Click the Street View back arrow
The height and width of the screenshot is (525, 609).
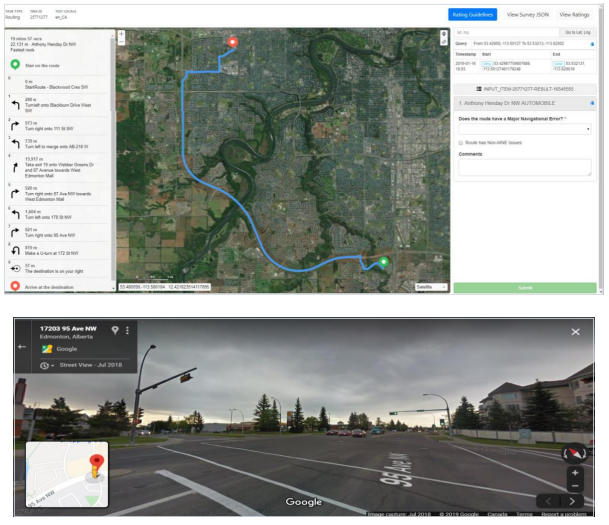pos(22,347)
